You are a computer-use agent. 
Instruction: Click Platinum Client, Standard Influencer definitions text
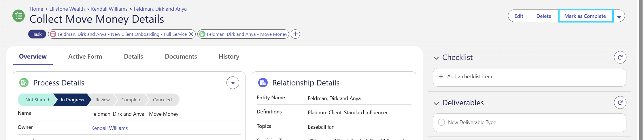click(x=348, y=113)
